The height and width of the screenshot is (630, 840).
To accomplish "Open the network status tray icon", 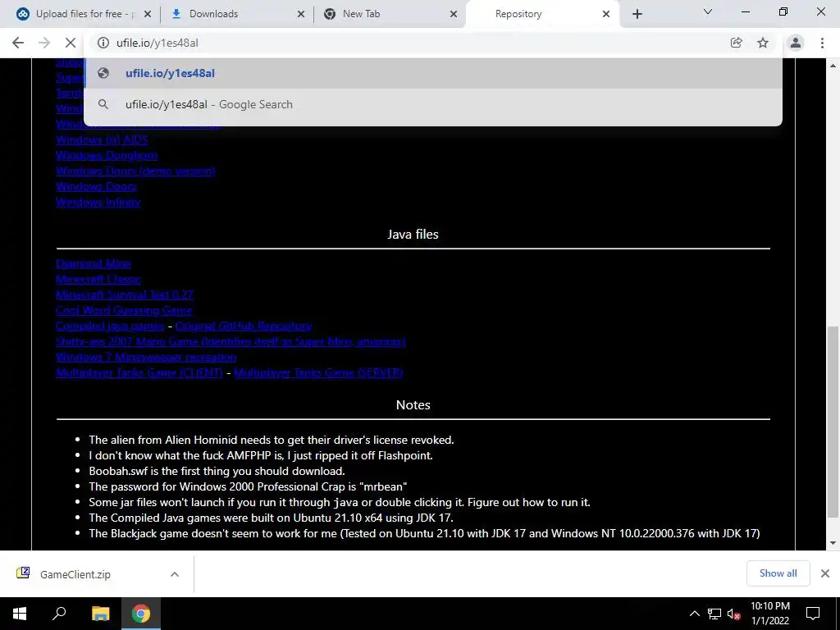I will (x=714, y=614).
